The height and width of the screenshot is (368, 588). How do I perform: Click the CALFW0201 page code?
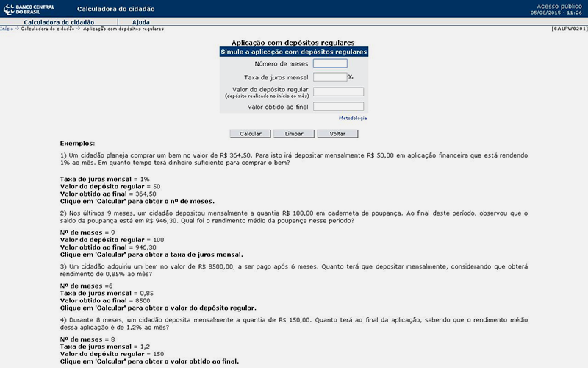568,29
